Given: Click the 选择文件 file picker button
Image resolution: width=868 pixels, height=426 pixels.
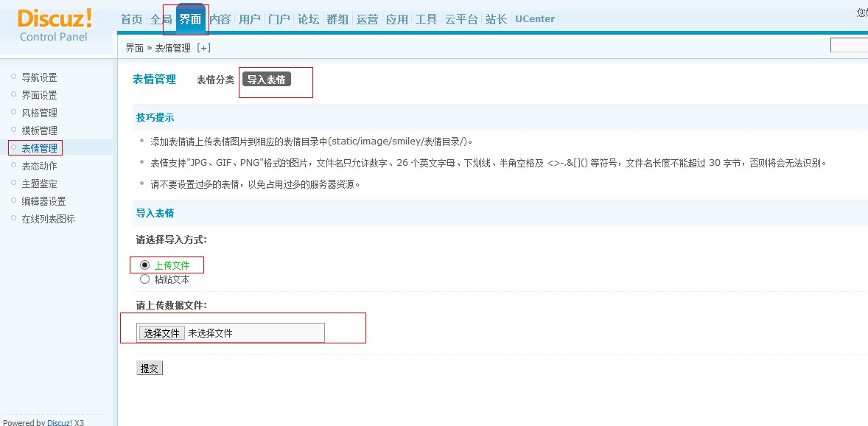Looking at the screenshot, I should tap(161, 332).
